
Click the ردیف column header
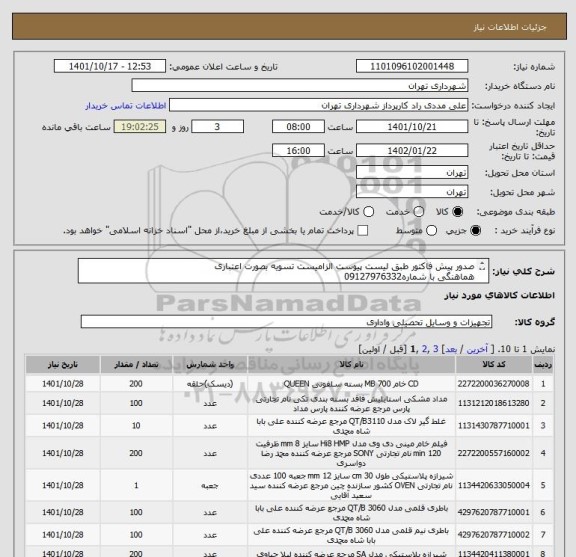[543, 364]
